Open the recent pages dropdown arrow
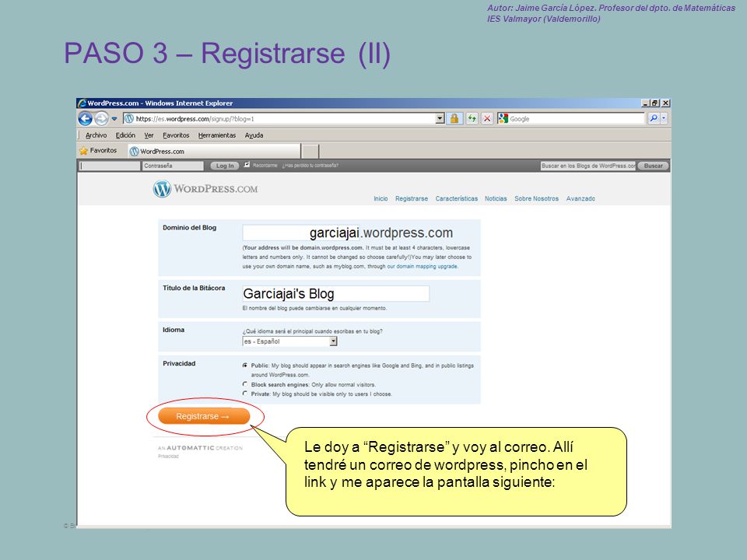Screen dimensions: 747x560 click(x=114, y=118)
